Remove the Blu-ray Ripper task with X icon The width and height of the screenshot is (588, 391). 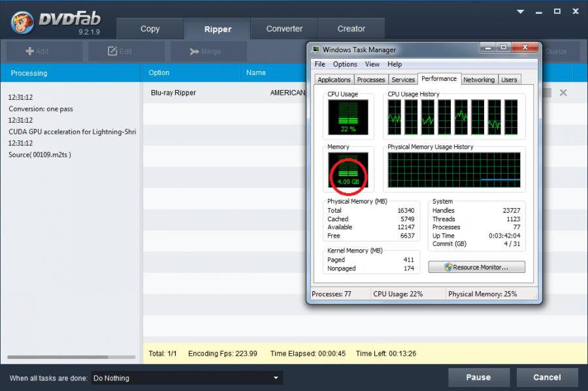point(563,93)
